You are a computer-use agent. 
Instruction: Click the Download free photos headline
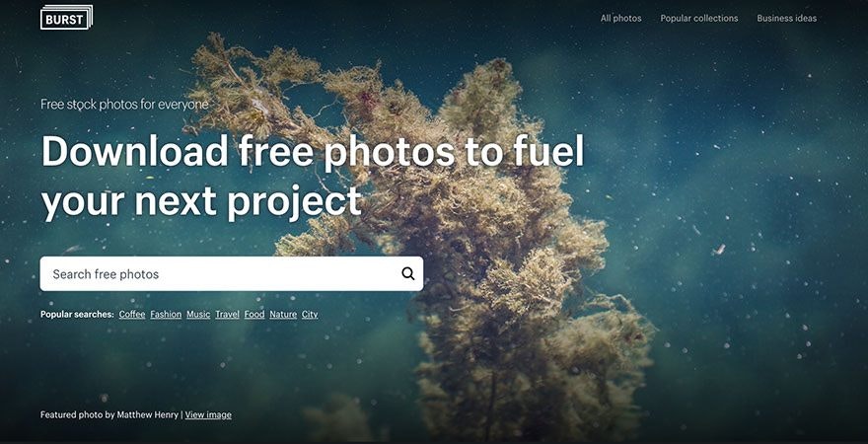point(313,176)
